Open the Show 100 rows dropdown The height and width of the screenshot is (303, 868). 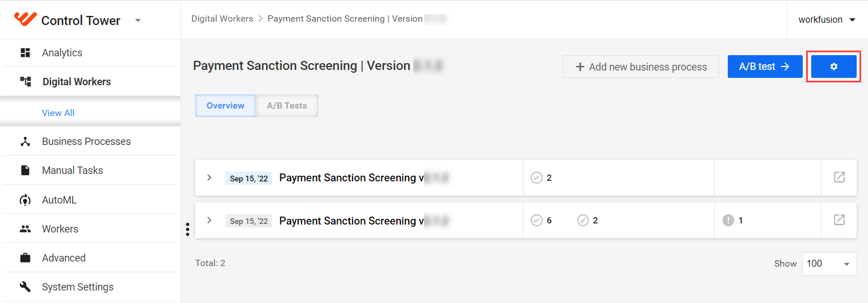click(829, 264)
